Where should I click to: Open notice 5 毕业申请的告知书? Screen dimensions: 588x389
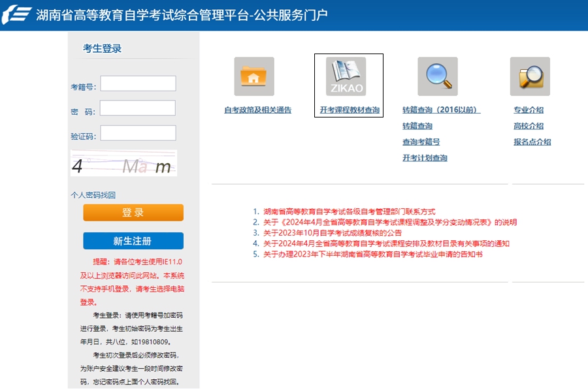tap(373, 254)
